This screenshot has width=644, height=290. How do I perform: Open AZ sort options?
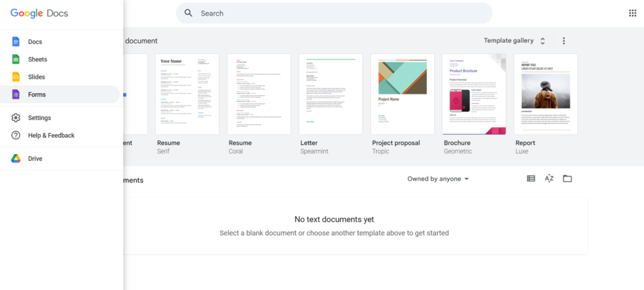point(549,179)
